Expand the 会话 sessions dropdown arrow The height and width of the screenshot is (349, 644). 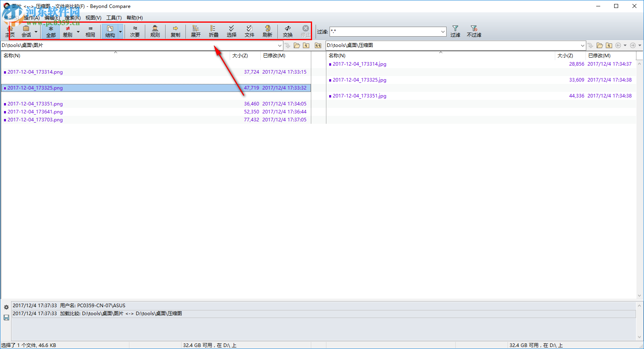click(36, 31)
